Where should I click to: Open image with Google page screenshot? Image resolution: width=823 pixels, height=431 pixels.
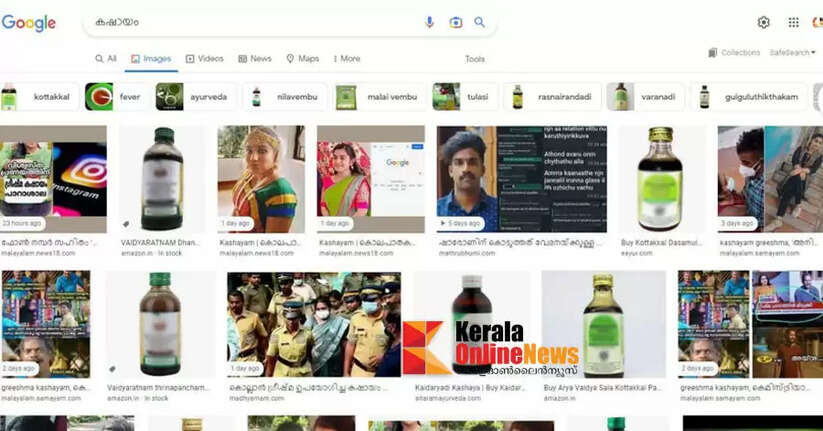(x=371, y=179)
